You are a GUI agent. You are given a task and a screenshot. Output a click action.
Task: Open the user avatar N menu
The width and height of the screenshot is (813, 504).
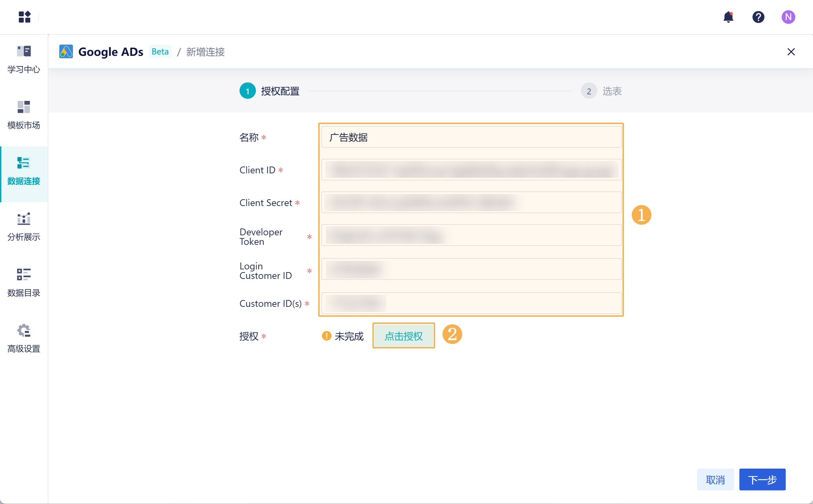[x=788, y=17]
